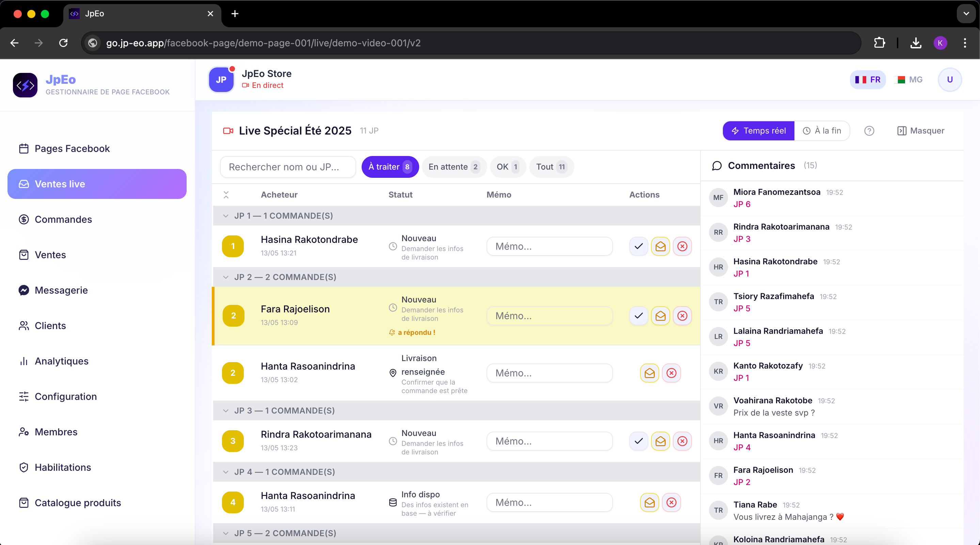The height and width of the screenshot is (545, 980).
Task: Open Membres in sidebar
Action: point(97,432)
